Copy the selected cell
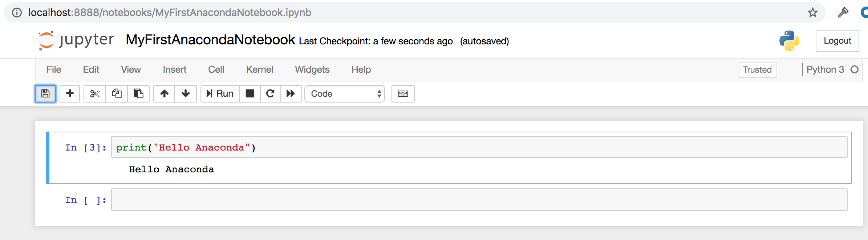The width and height of the screenshot is (868, 240). point(117,93)
